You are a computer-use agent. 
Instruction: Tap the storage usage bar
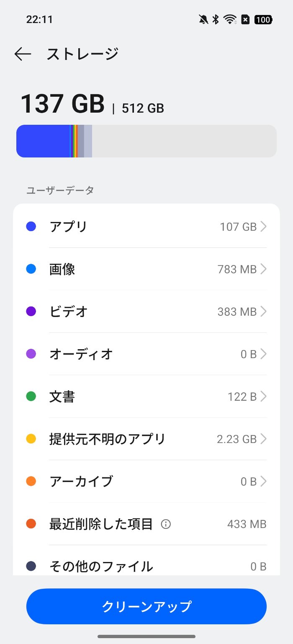146,141
